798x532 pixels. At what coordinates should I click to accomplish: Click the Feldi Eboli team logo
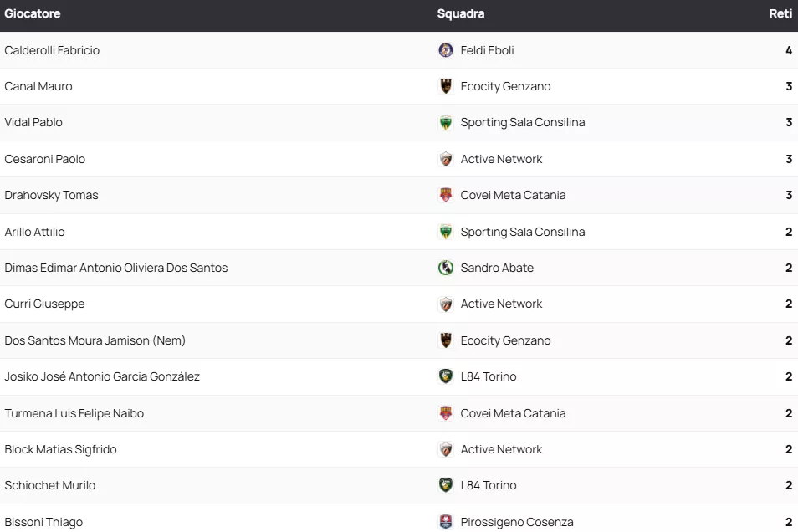tap(446, 50)
